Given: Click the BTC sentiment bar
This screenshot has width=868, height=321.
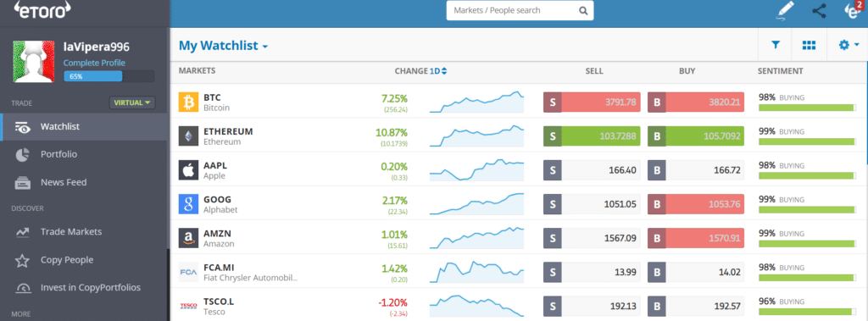Looking at the screenshot, I should (x=807, y=108).
